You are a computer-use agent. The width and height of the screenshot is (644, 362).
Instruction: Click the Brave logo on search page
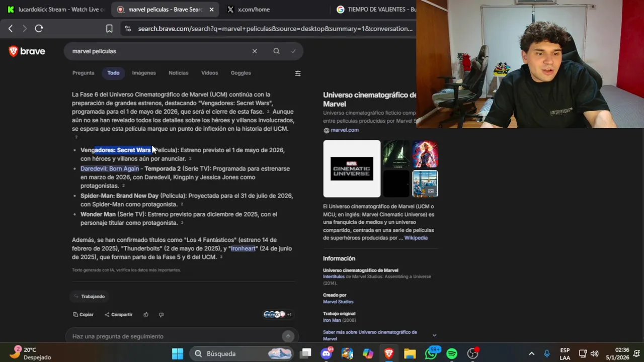coord(27,51)
